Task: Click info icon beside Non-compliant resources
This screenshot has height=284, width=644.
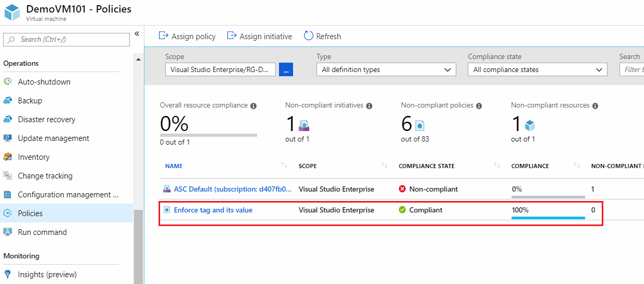Action: 595,105
